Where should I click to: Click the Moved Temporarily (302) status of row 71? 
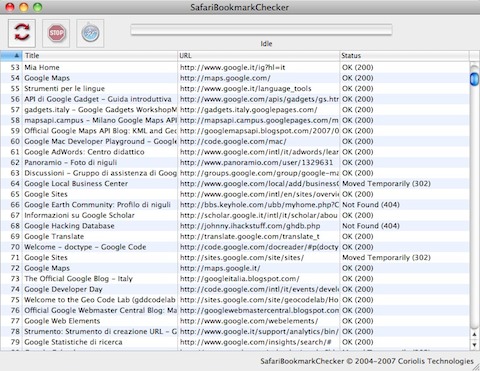click(x=386, y=257)
